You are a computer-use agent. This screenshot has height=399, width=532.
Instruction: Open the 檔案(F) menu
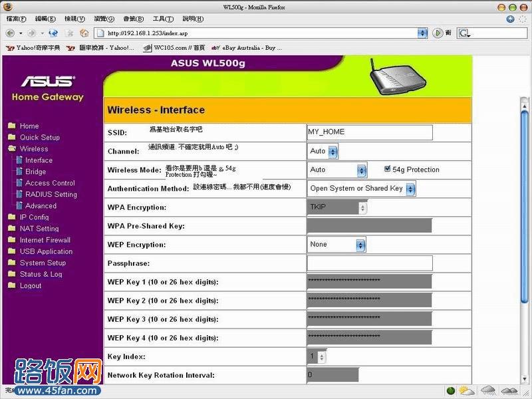coord(16,19)
